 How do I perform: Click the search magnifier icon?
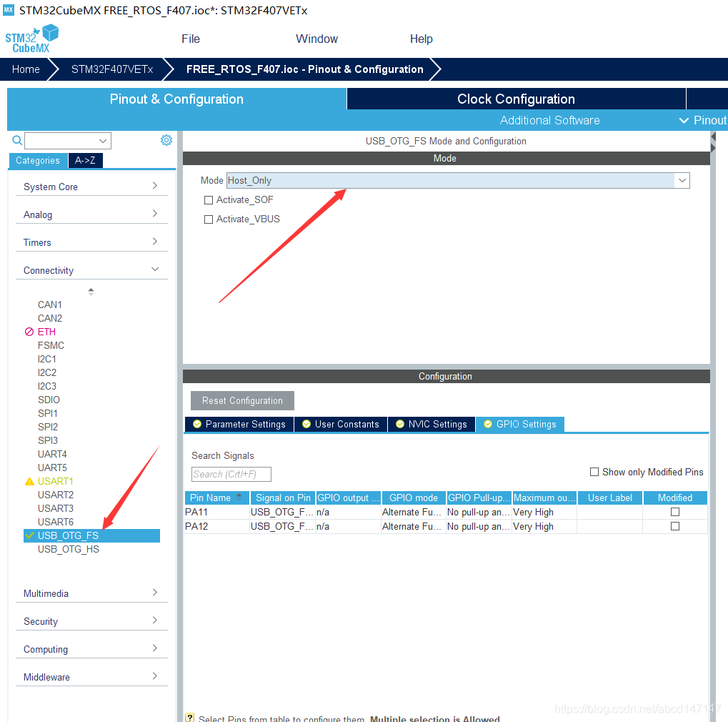coord(16,140)
